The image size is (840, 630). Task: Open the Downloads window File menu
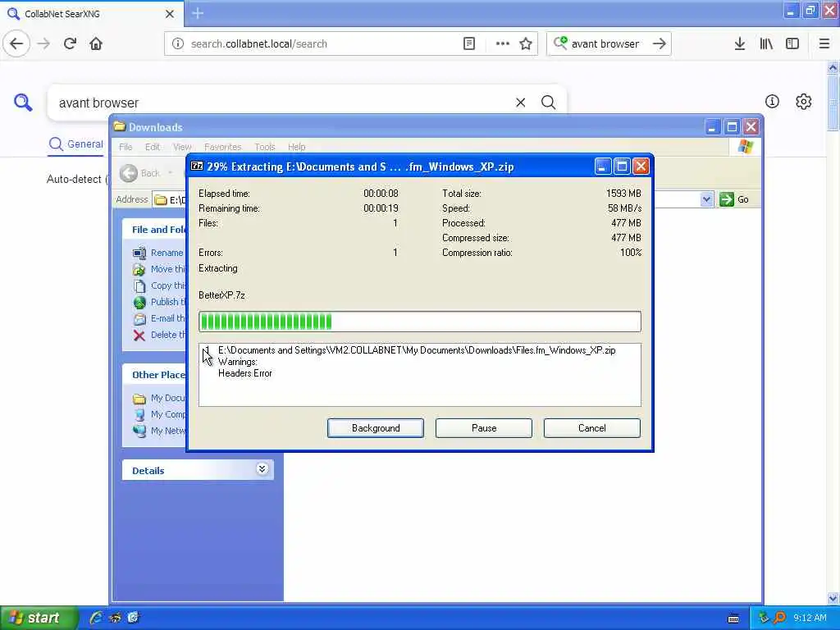(126, 147)
